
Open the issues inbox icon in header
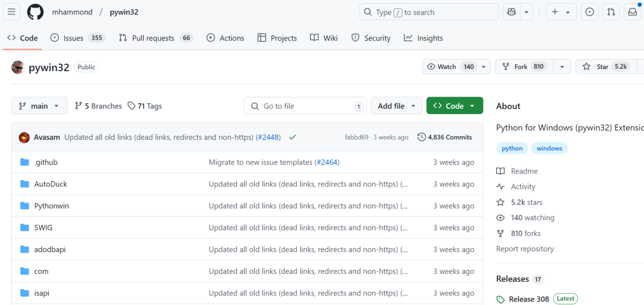pyautogui.click(x=589, y=12)
